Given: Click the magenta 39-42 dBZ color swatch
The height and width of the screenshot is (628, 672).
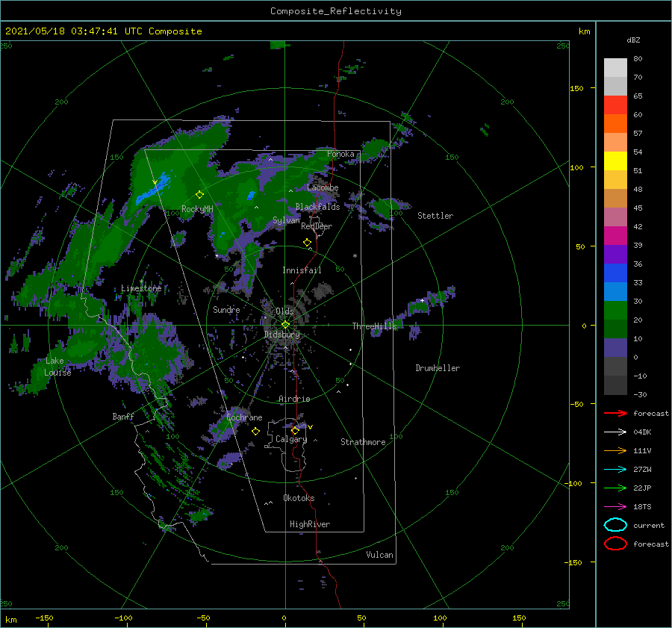Looking at the screenshot, I should coord(615,236).
